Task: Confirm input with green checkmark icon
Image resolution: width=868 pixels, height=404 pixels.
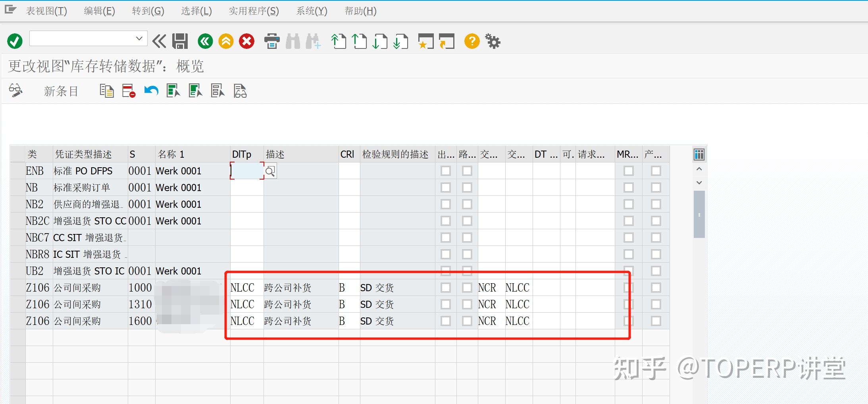Action: (x=15, y=41)
